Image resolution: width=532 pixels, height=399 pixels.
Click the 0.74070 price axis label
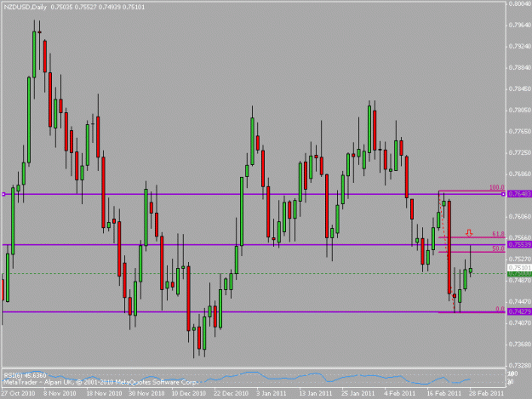click(519, 322)
